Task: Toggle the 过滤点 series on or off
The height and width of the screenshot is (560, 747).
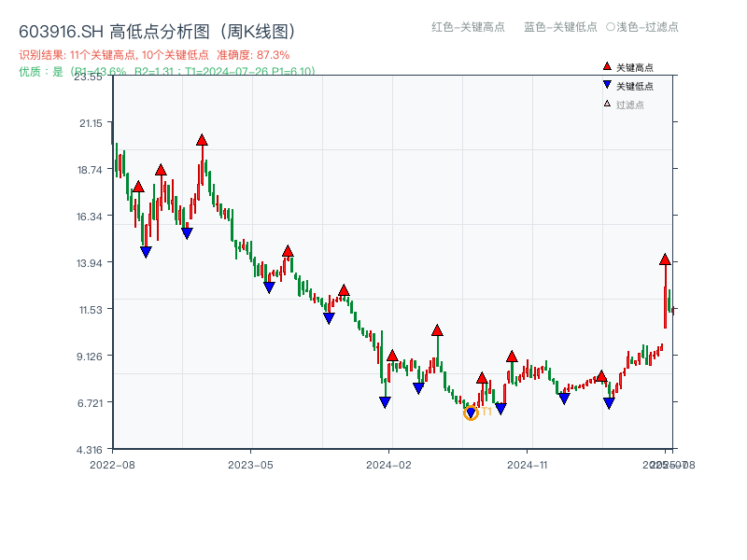Action: (630, 103)
